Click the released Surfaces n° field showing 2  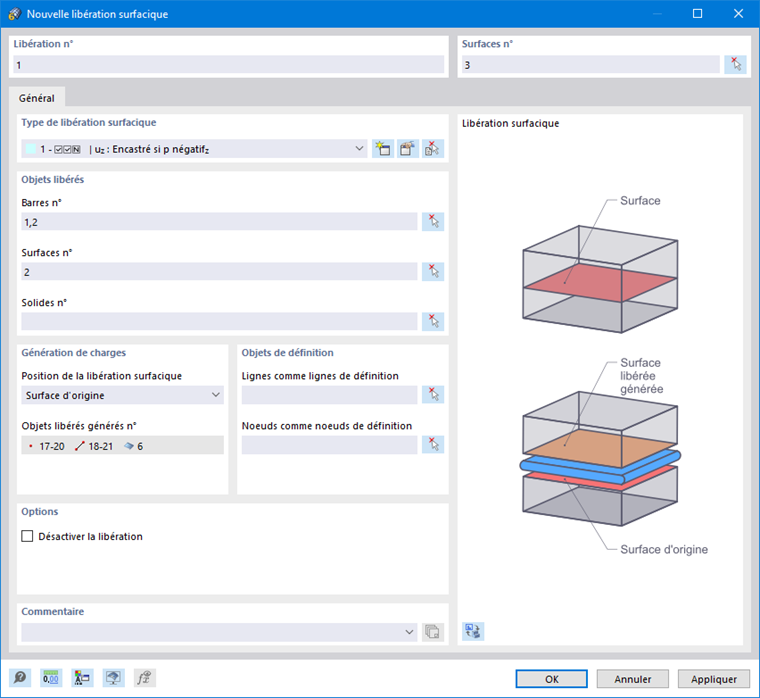219,272
